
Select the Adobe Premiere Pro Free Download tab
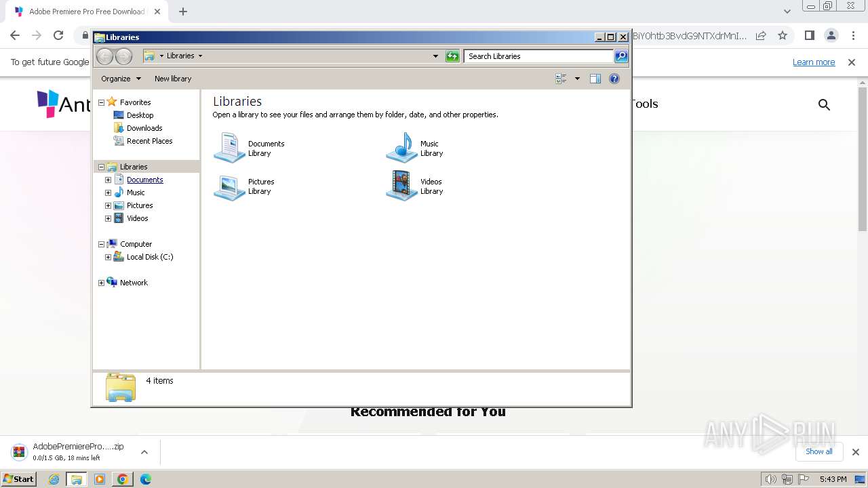pyautogui.click(x=86, y=12)
